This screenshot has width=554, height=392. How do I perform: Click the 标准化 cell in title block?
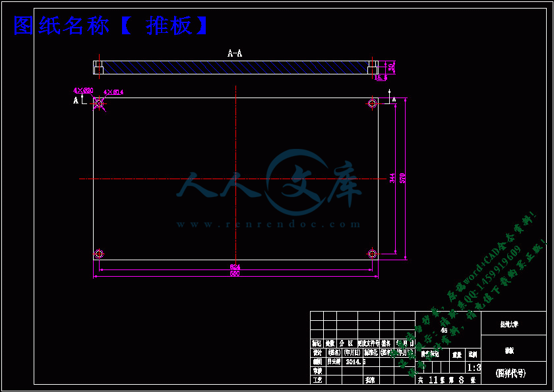[x=371, y=352]
